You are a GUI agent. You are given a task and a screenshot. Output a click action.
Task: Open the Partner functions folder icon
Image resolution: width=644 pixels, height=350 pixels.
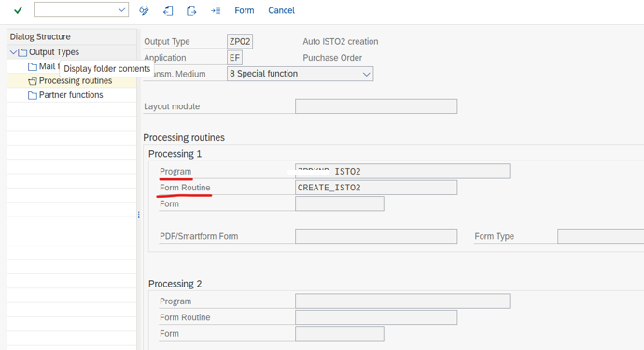point(33,96)
